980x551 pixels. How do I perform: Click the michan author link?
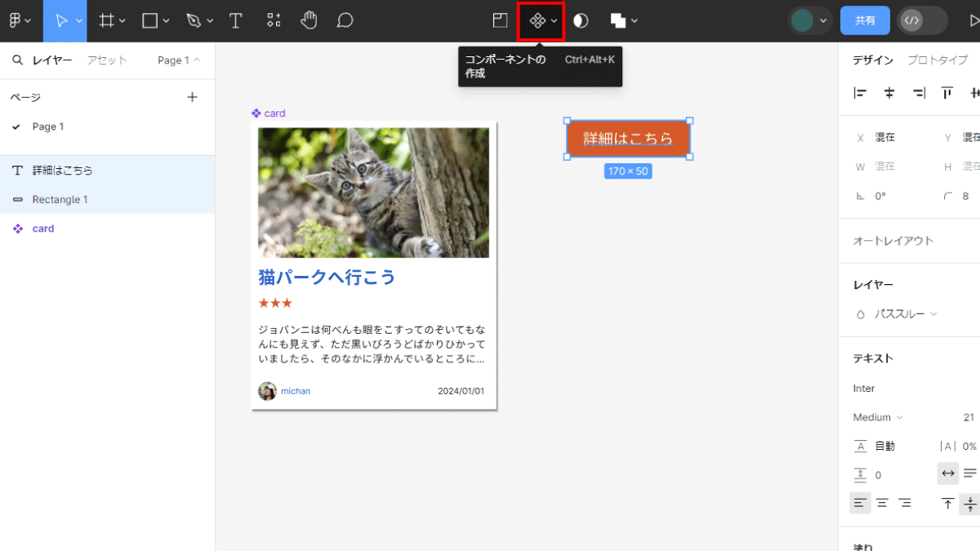296,391
